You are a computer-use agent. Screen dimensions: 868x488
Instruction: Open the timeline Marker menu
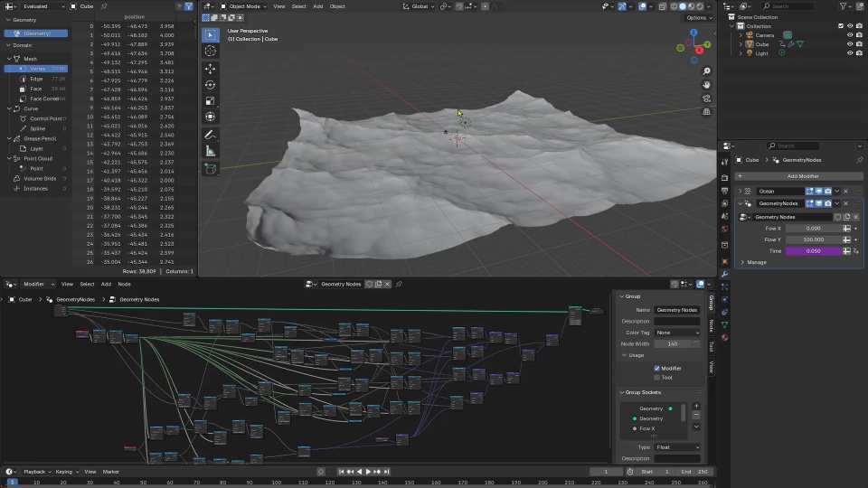[110, 472]
